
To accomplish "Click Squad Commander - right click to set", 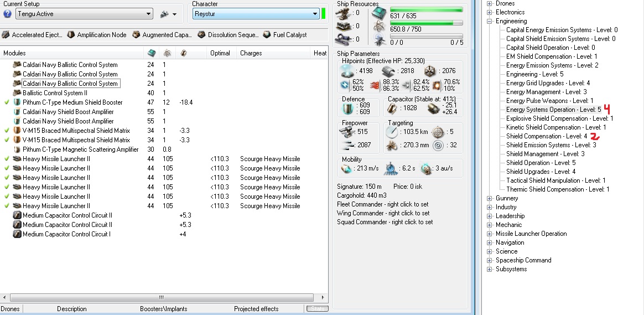I will [x=385, y=222].
